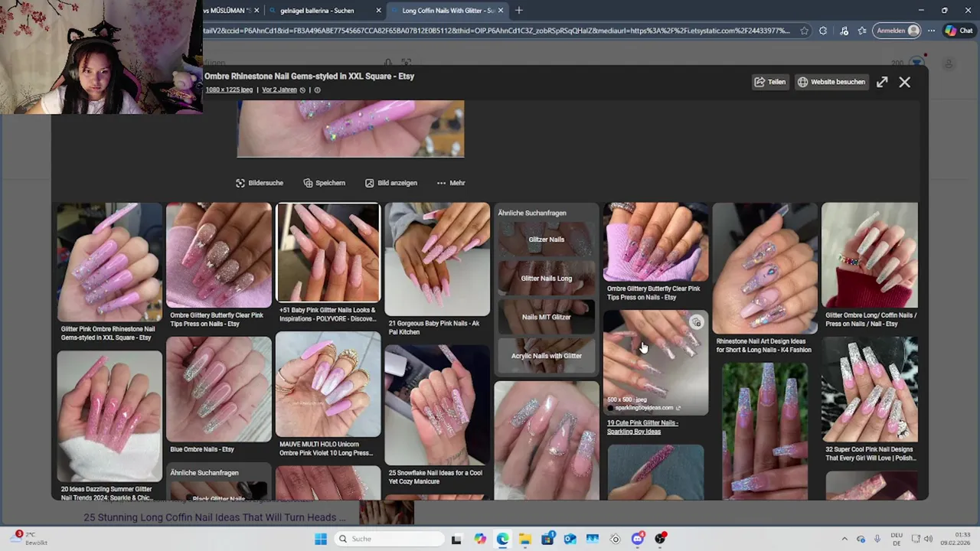Screen dimensions: 980x551
Task: Click the browser URL address bar
Action: [x=498, y=31]
